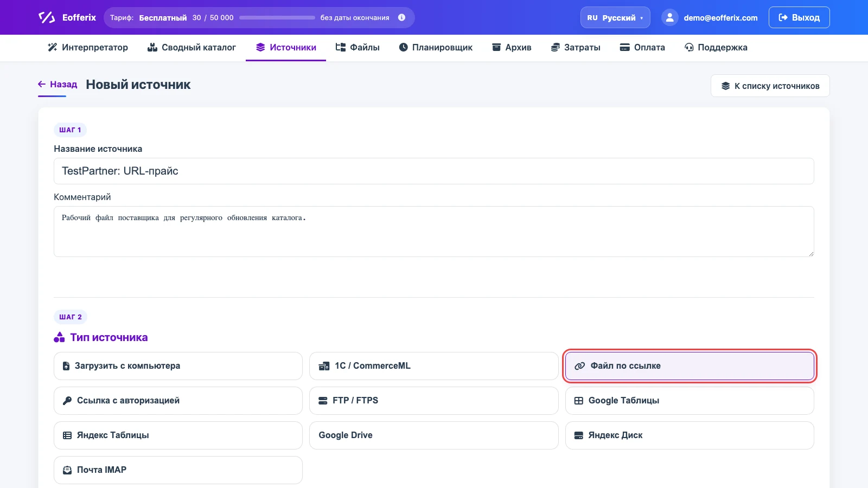Screen dimensions: 868x488
Task: Choose Google Drive as source type
Action: [x=433, y=435]
